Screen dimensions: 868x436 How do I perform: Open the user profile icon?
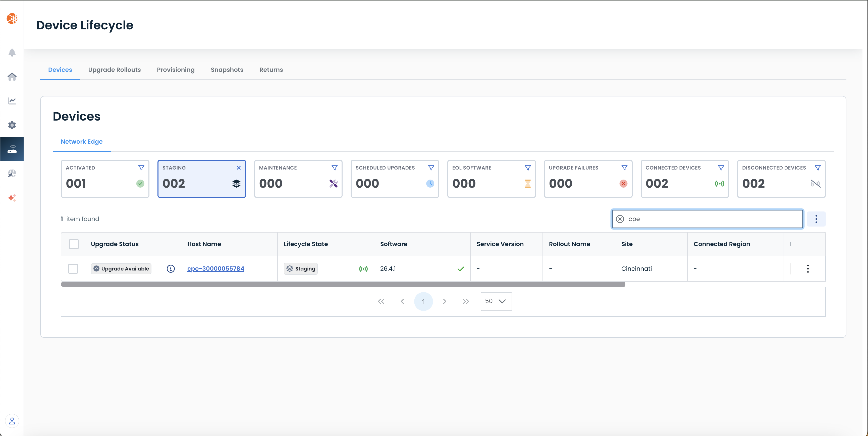tap(12, 421)
